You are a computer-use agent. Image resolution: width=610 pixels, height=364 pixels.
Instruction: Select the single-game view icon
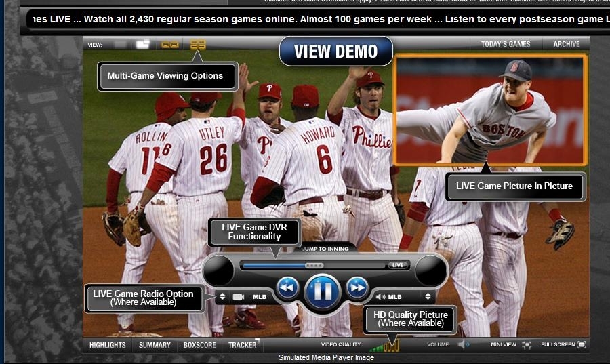coord(120,45)
